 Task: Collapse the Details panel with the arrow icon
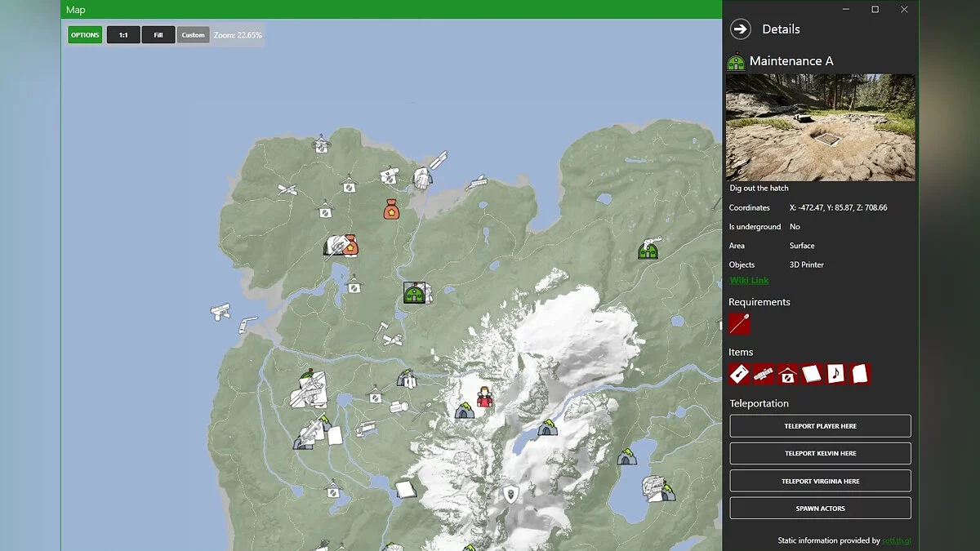(x=740, y=29)
